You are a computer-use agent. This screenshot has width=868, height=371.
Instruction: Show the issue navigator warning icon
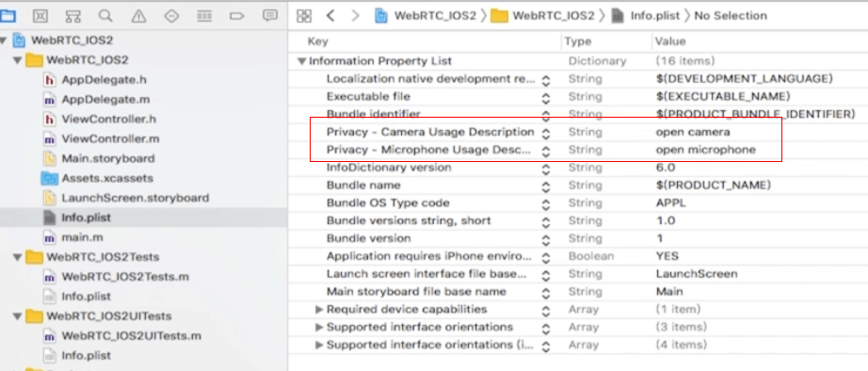138,16
